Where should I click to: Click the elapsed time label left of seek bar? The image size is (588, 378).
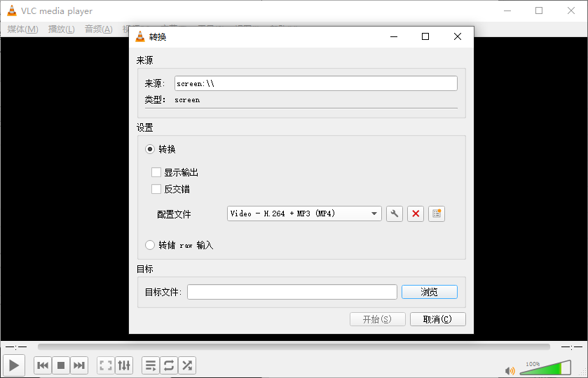16,347
